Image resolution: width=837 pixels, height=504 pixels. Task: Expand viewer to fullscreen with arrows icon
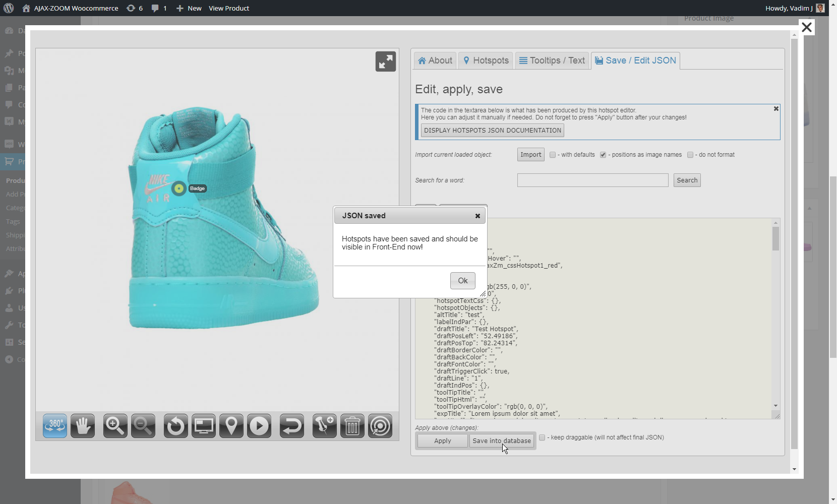click(x=386, y=61)
